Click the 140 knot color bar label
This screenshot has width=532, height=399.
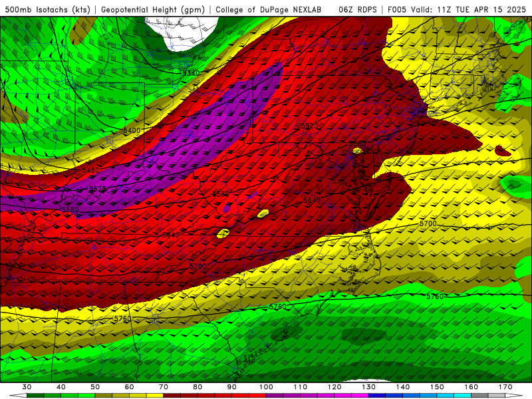click(x=403, y=387)
